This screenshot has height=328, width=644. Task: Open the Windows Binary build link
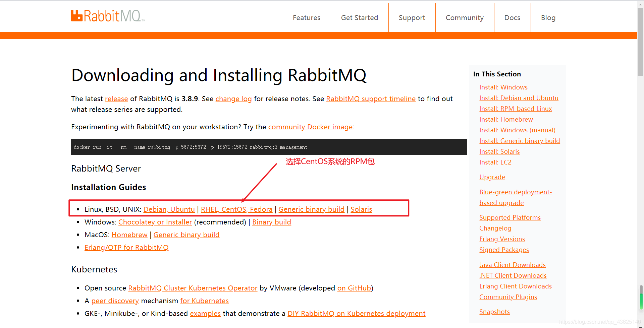point(271,222)
